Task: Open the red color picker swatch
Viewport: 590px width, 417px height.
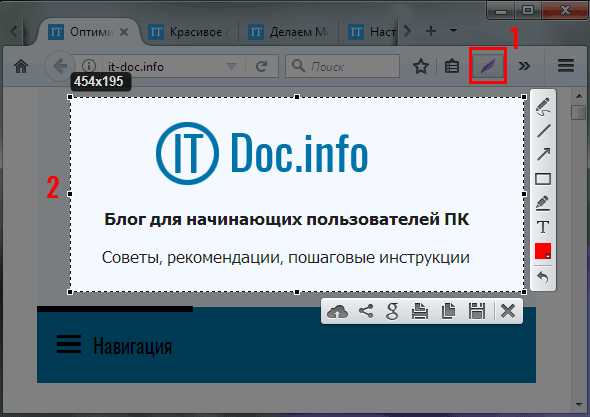Action: (543, 251)
